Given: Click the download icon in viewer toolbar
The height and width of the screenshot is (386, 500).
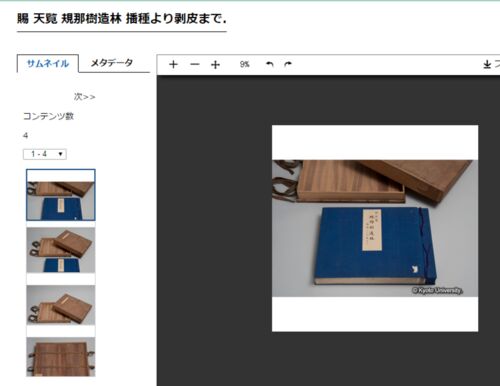Looking at the screenshot, I should pyautogui.click(x=487, y=64).
